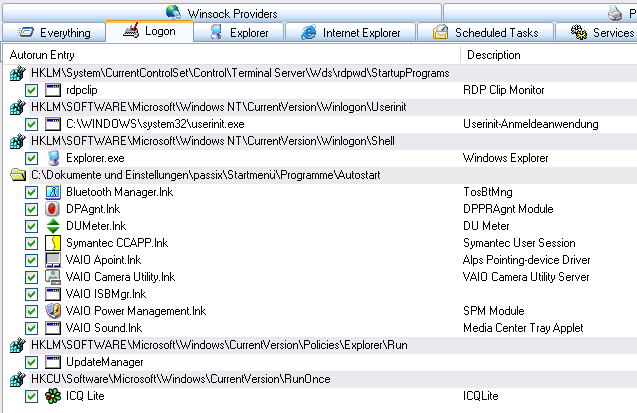This screenshot has height=413, width=637.
Task: Click the Bluetooth Manager icon
Action: (x=53, y=192)
